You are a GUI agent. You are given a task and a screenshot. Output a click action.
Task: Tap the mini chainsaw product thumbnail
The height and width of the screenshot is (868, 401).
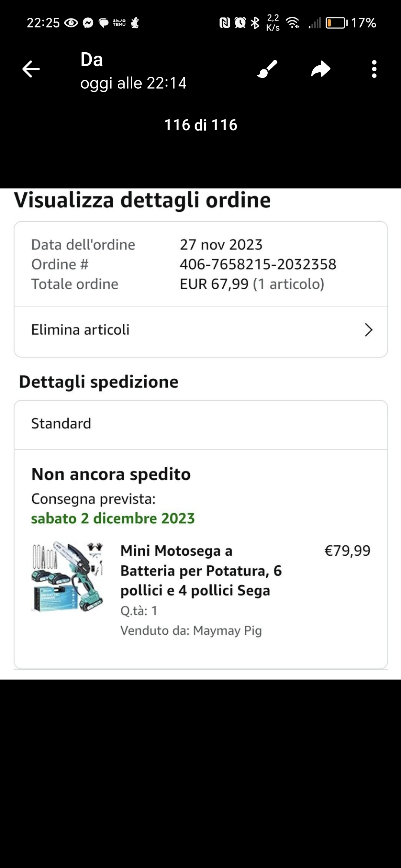67,576
